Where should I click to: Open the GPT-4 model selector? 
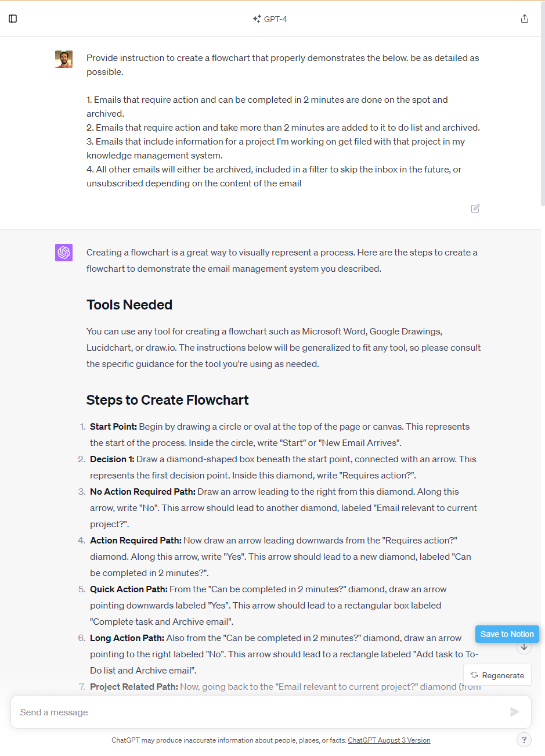pyautogui.click(x=270, y=18)
